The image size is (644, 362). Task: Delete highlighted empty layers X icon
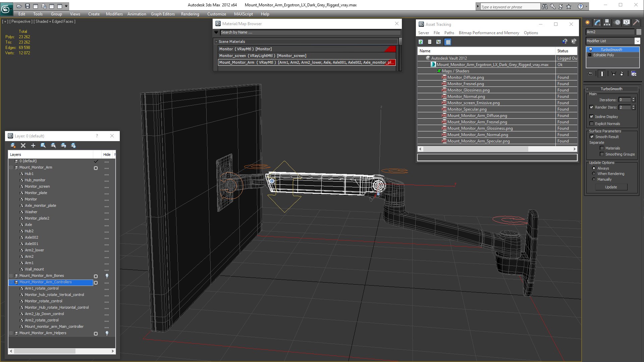coord(23,145)
